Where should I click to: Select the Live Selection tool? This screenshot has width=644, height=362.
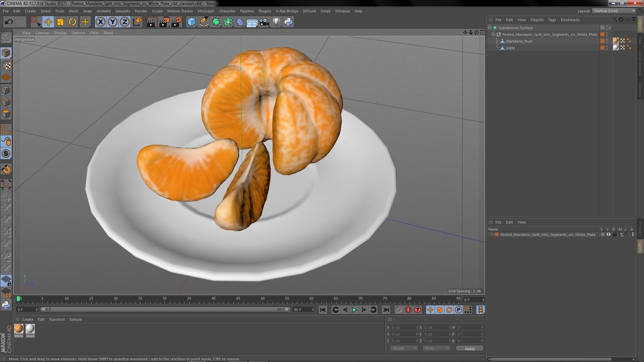[35, 22]
